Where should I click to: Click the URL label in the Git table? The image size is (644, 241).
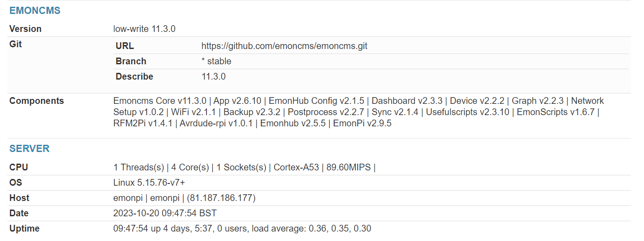125,46
